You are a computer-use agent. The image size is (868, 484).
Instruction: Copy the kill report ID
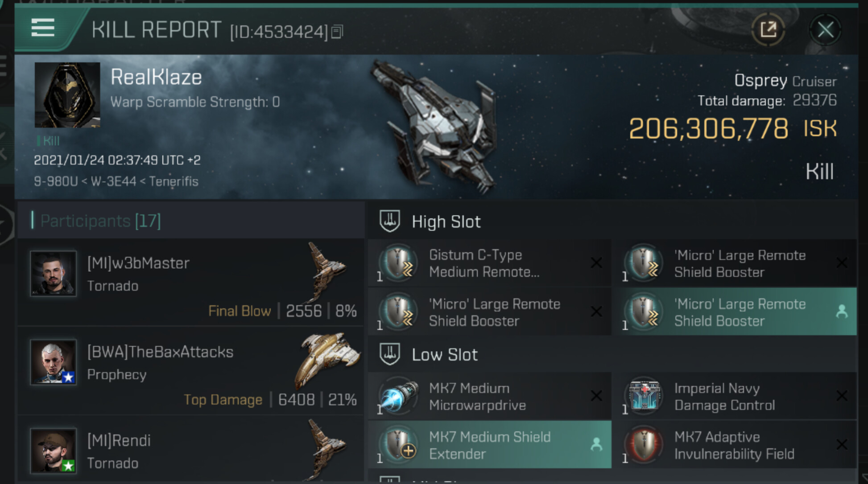point(338,32)
